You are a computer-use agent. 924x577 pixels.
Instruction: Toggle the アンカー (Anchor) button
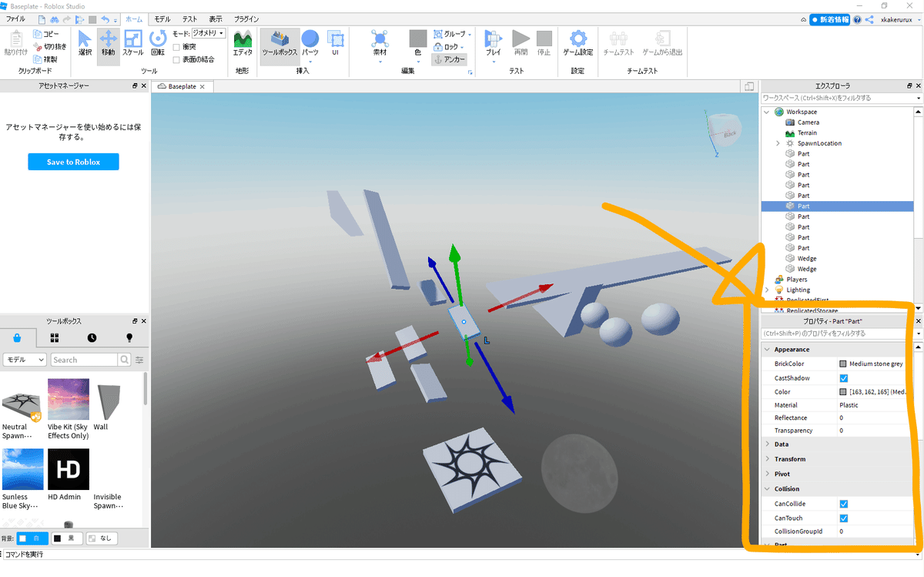click(x=450, y=59)
